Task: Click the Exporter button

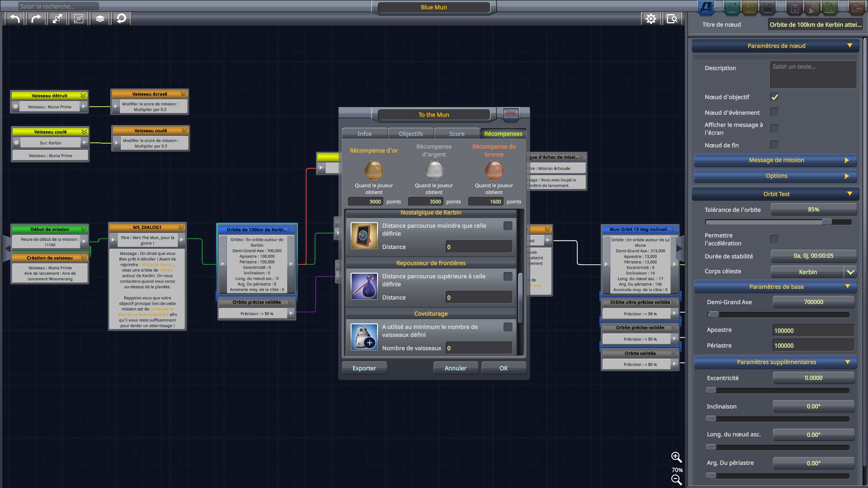Action: pyautogui.click(x=364, y=368)
